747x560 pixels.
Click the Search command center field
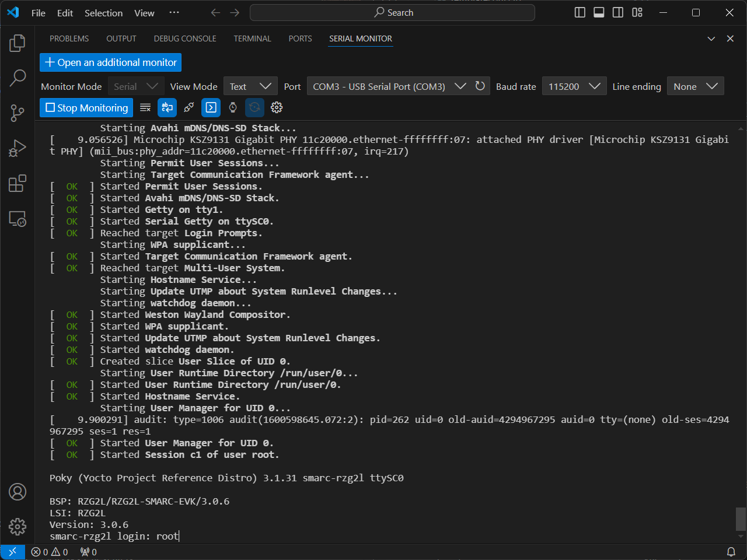pos(392,13)
